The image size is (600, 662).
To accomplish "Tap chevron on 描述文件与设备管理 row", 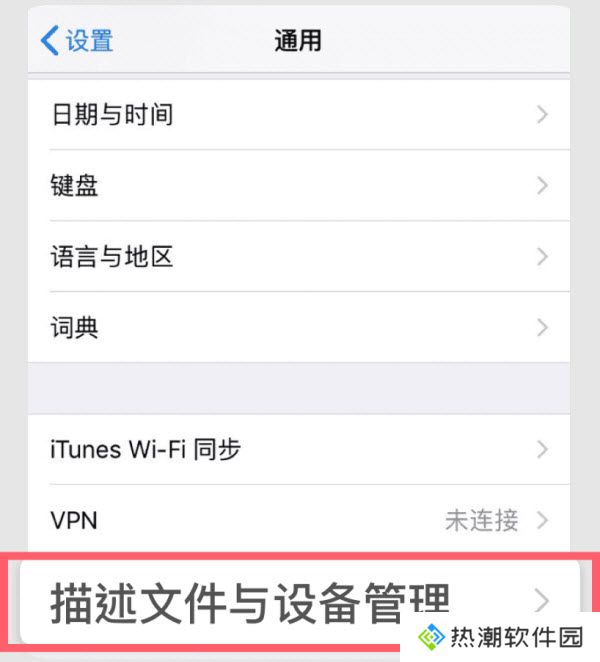I will tap(541, 600).
